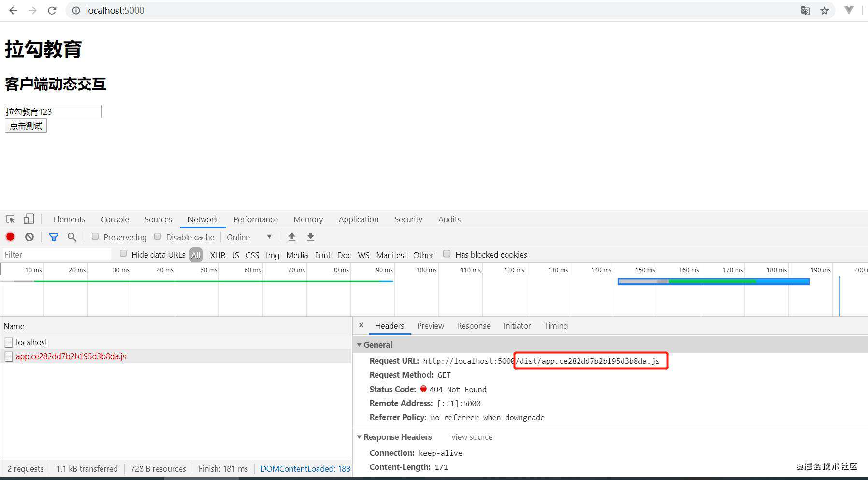This screenshot has height=480, width=868.
Task: Open network search magnifier
Action: [x=72, y=237]
